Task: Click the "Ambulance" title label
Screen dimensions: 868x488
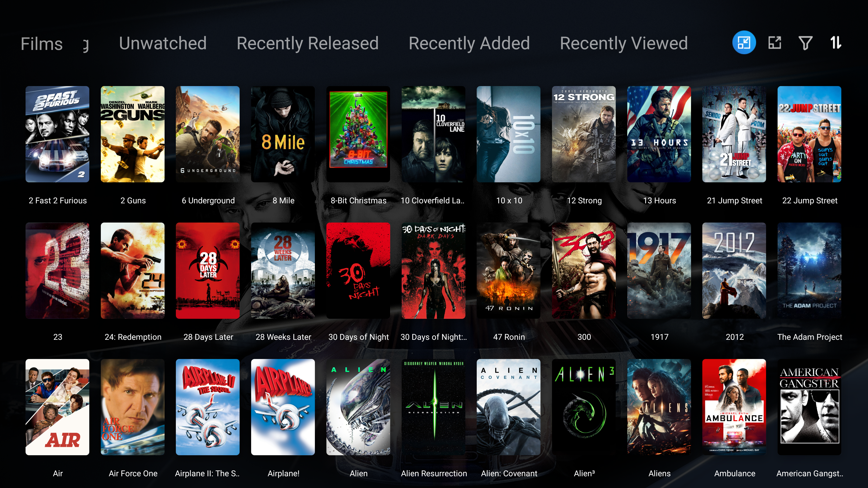Action: pyautogui.click(x=735, y=474)
